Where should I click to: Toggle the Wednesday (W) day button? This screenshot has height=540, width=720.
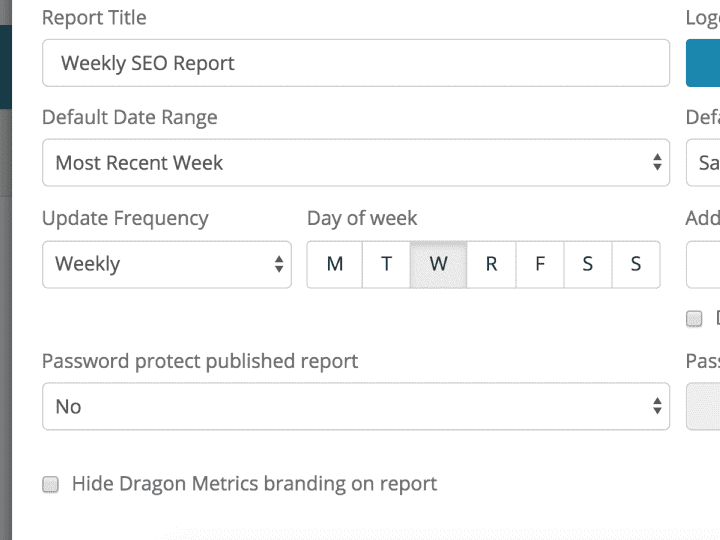pyautogui.click(x=438, y=264)
